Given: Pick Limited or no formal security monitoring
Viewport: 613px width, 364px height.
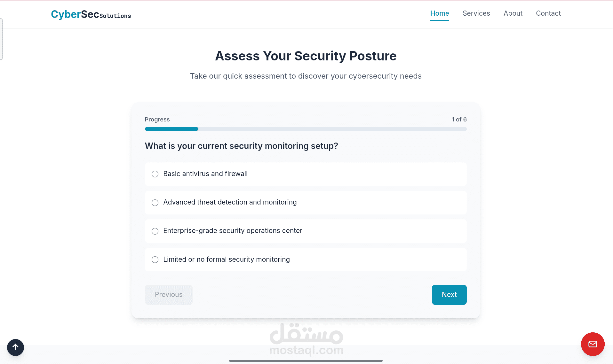Looking at the screenshot, I should 155,259.
